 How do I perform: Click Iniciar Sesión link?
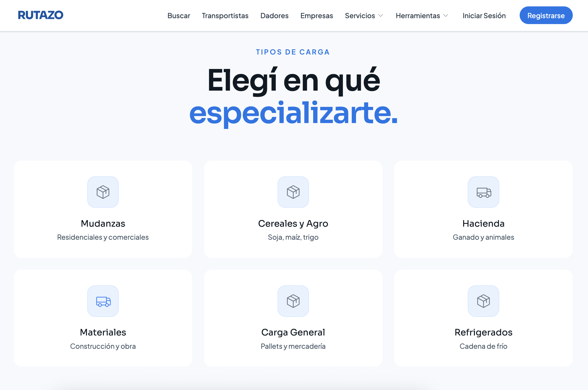[484, 16]
